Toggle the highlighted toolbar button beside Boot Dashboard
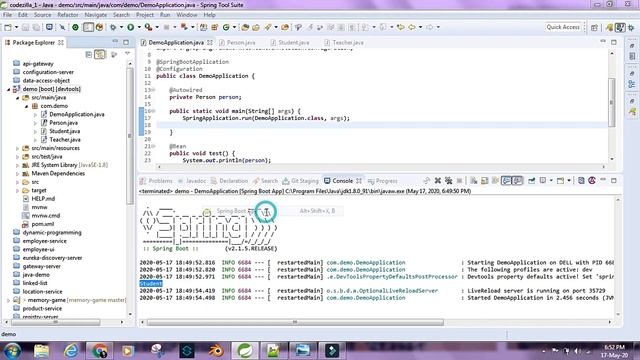This screenshot has width=640, height=360. [88, 27]
